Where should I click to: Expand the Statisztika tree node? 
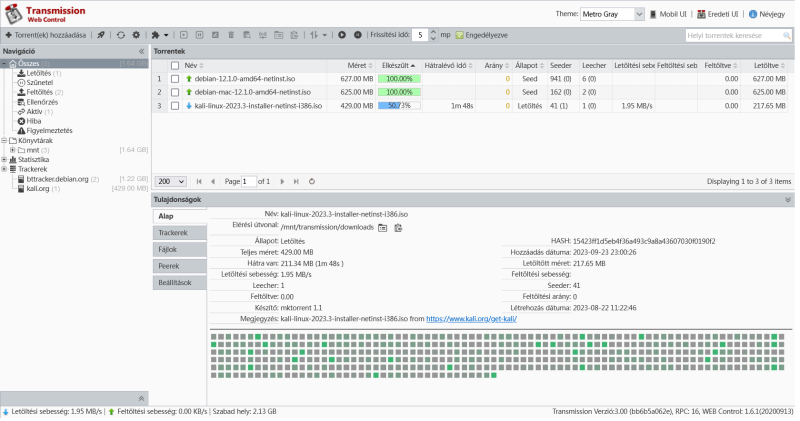pos(4,160)
